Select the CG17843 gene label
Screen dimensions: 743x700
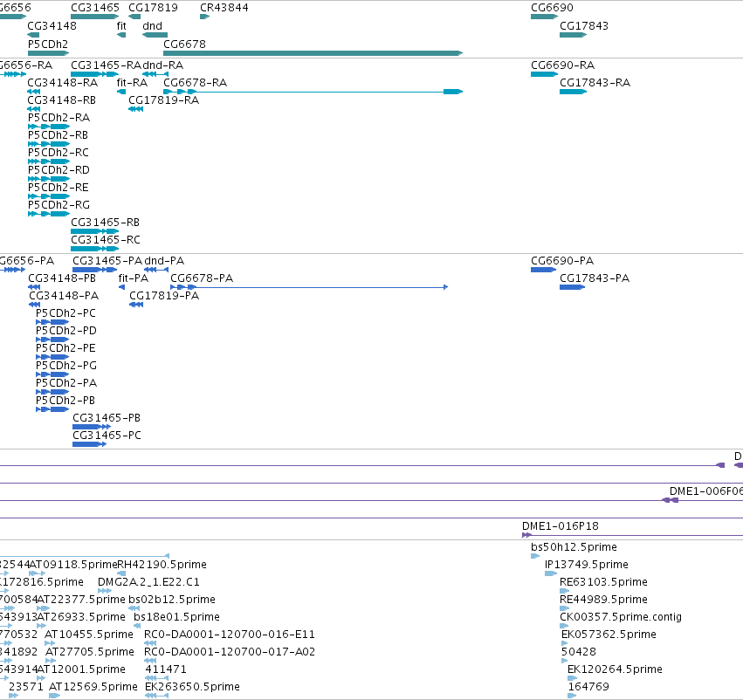584,26
